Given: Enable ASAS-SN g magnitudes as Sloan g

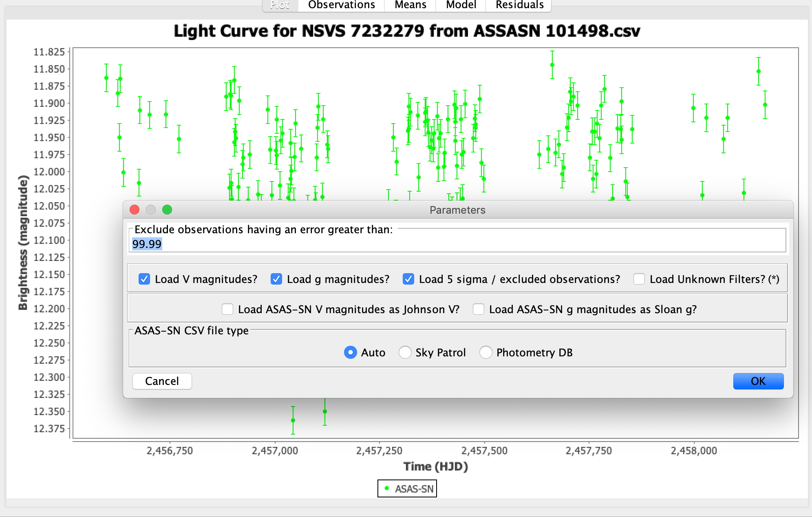Looking at the screenshot, I should pos(479,309).
